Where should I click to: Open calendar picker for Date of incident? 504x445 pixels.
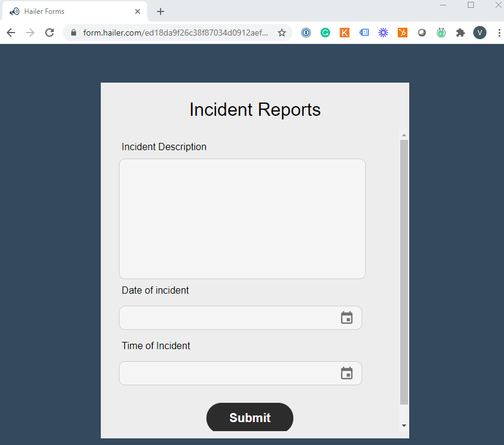(x=346, y=318)
